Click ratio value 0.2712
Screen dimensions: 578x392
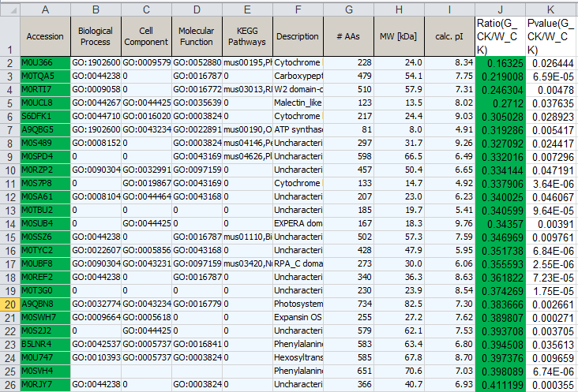click(x=500, y=103)
